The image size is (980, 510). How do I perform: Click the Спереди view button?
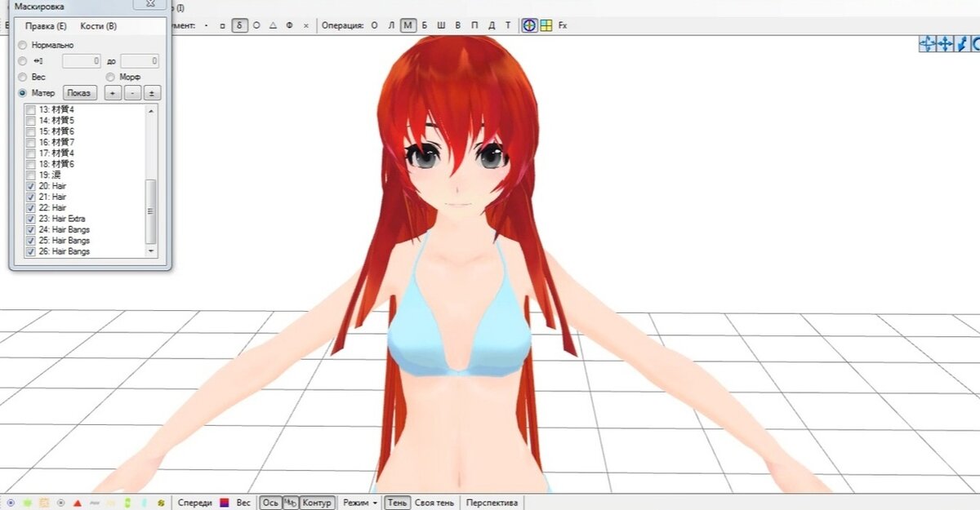click(x=195, y=503)
